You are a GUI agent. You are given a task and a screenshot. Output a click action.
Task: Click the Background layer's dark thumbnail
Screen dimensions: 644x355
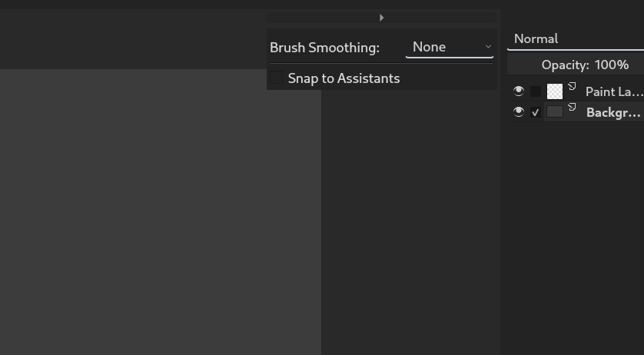pos(554,112)
